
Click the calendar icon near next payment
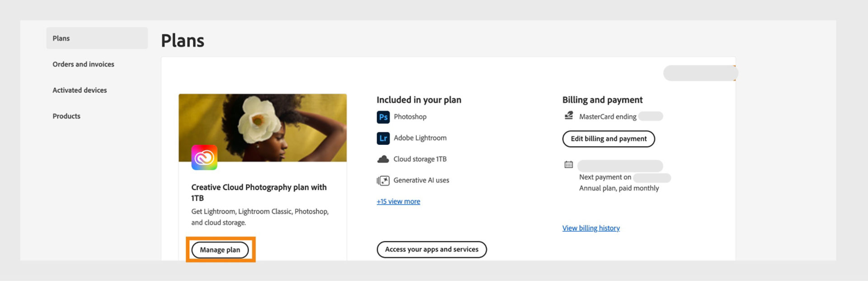[x=569, y=165]
